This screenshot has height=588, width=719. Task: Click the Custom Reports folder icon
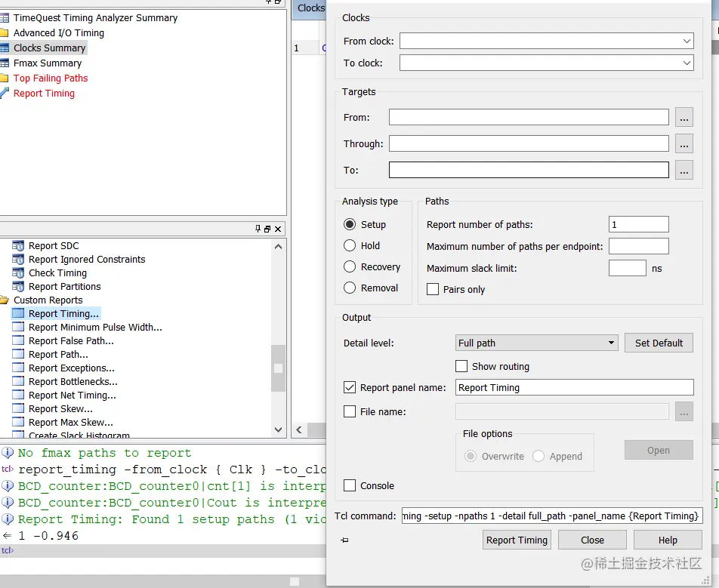point(4,300)
